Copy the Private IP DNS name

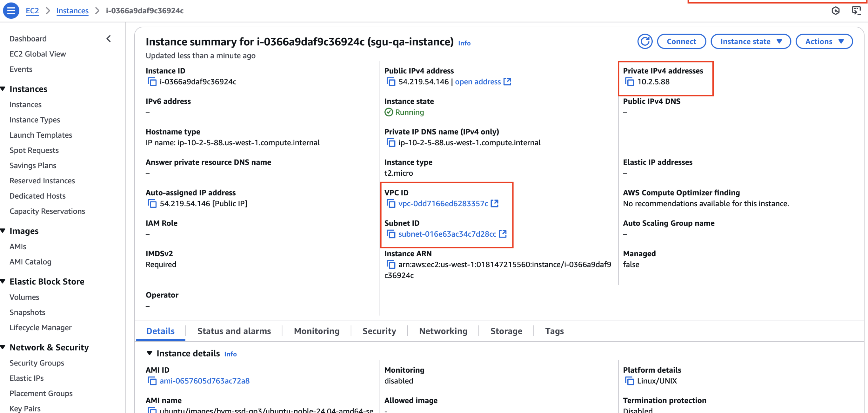pos(391,143)
